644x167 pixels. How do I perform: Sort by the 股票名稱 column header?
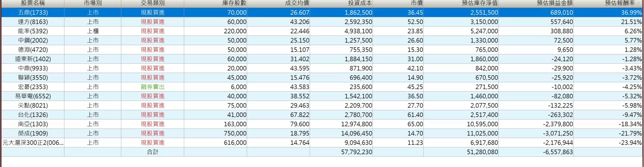tap(33, 3)
